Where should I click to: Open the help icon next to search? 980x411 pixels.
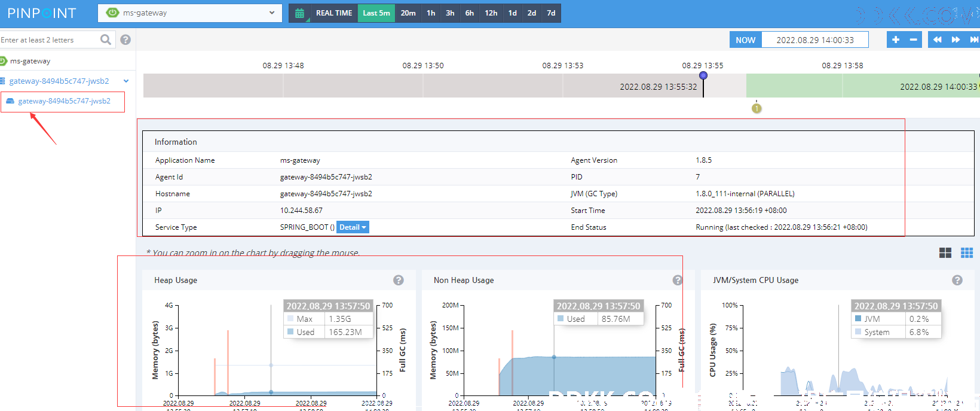point(125,39)
